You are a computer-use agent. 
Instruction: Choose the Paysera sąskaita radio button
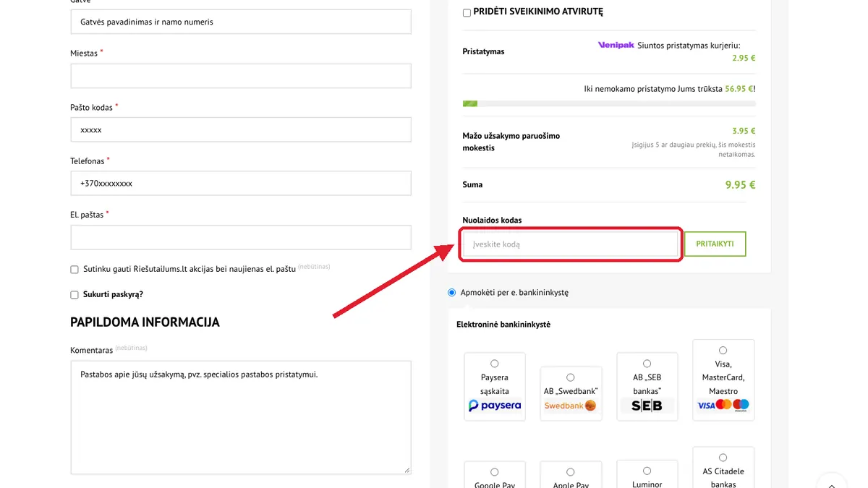[495, 364]
